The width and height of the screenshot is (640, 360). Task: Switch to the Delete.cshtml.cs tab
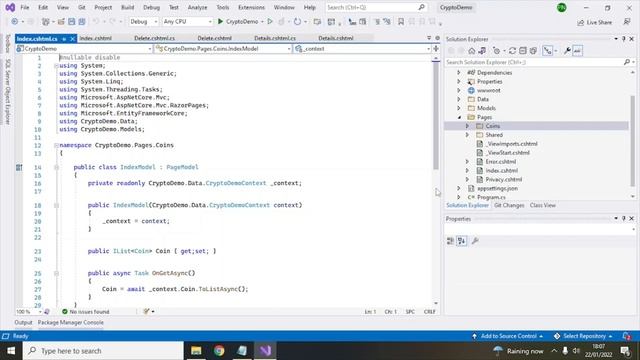click(x=154, y=38)
